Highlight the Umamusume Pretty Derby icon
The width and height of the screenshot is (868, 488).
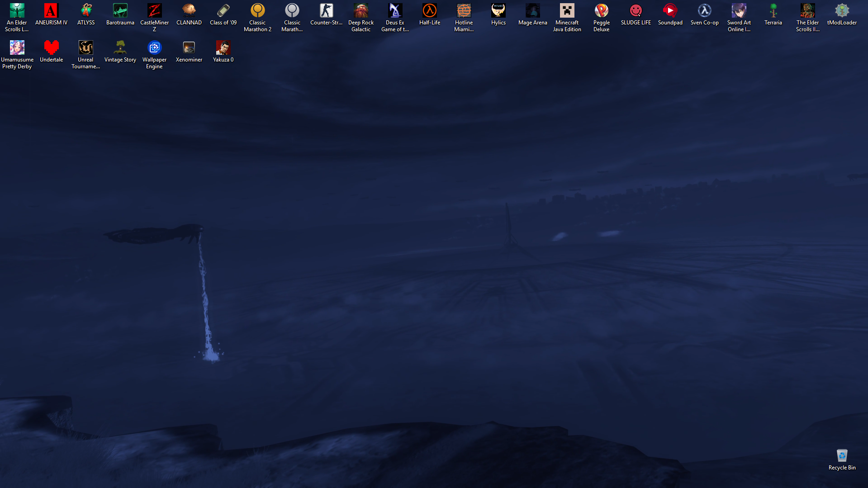tap(17, 55)
